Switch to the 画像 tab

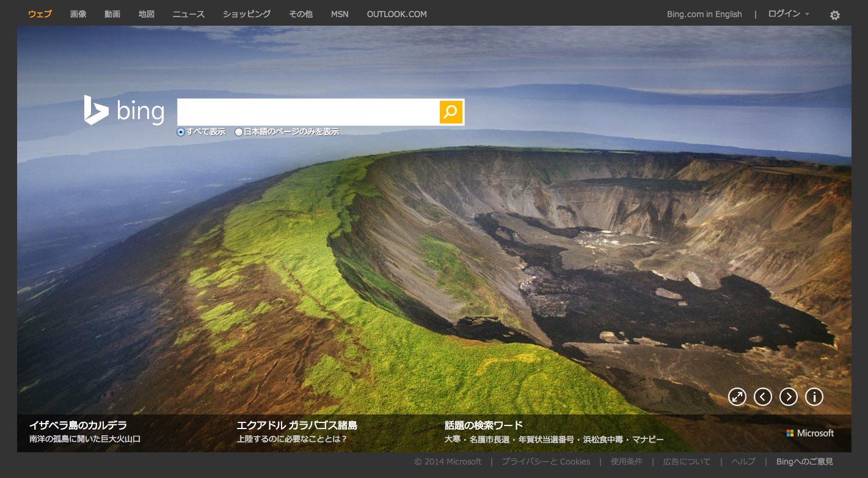(78, 14)
